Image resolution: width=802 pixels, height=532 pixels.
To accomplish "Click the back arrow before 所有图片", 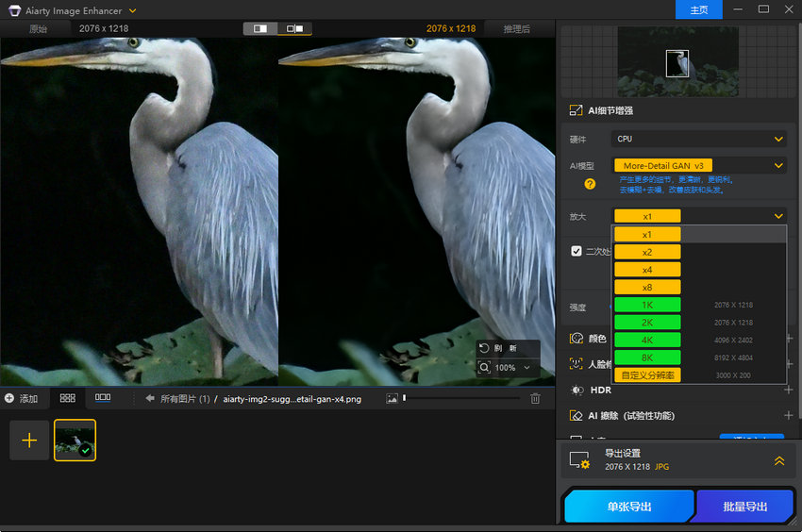I will click(150, 399).
